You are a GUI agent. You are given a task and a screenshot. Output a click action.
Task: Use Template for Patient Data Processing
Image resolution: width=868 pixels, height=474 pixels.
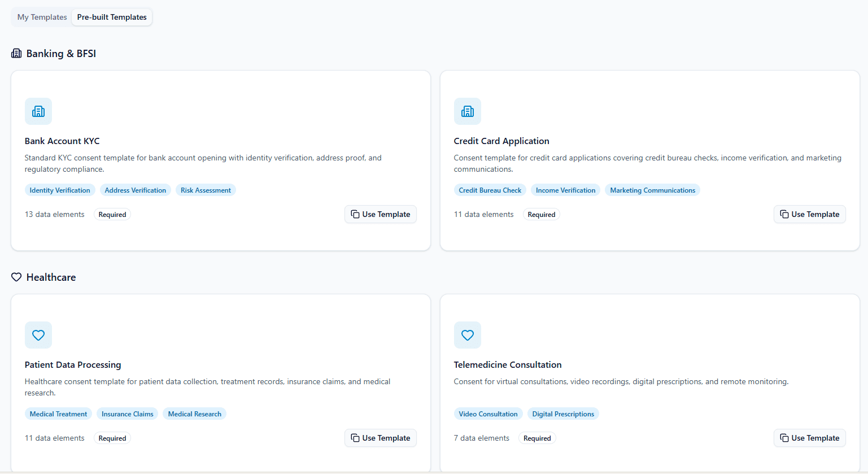tap(380, 438)
